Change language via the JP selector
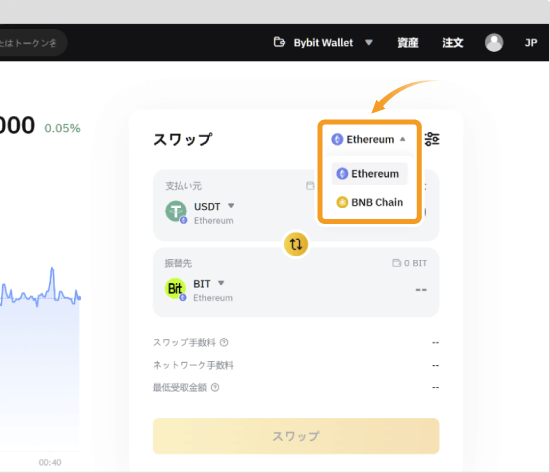550x473 pixels. (x=531, y=42)
